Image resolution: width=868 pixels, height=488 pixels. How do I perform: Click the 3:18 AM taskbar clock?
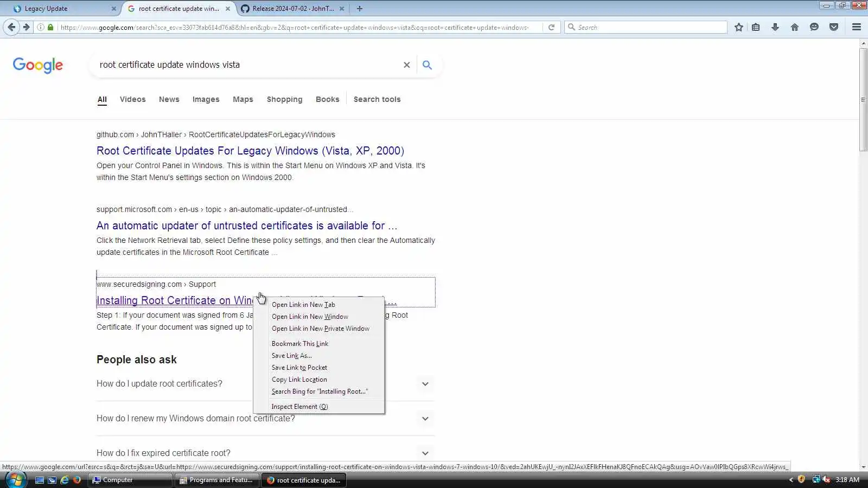point(847,480)
